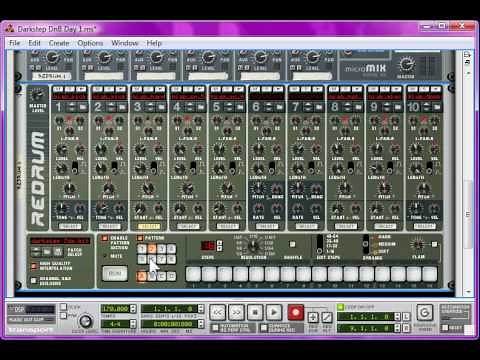Start playback with the transport Play button

coord(274,313)
